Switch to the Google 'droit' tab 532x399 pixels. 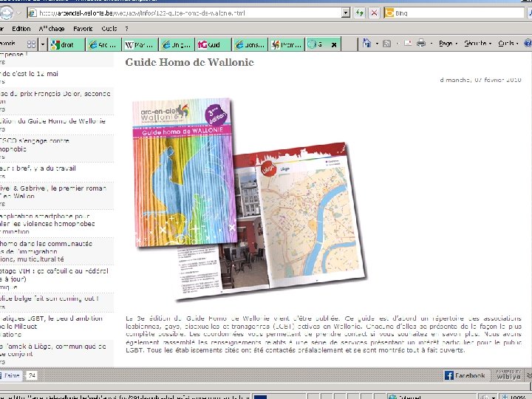(x=66, y=44)
